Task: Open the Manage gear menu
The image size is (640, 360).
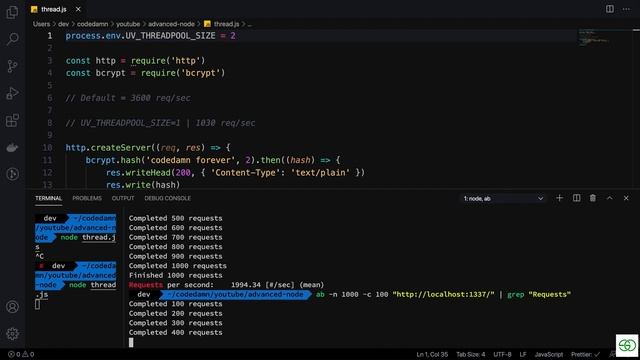Action: [x=12, y=333]
